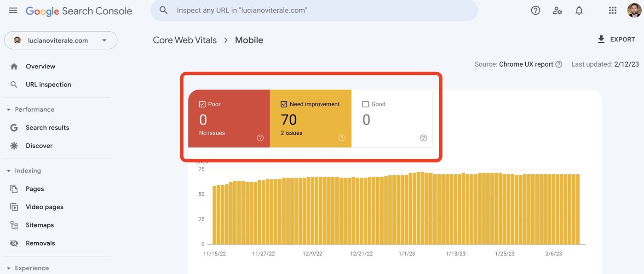Click the Pages documents icon
644x274 pixels.
coord(14,189)
